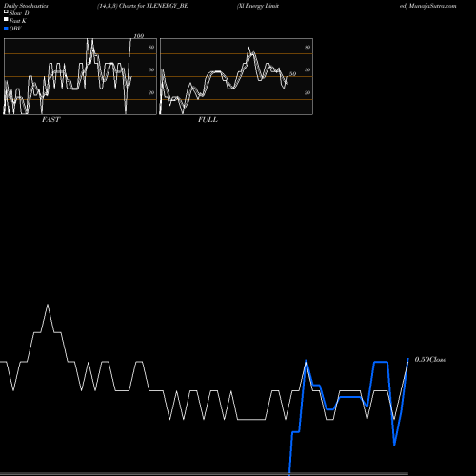This screenshot has height=476, width=476.
Task: Click the 'Slow D' legend text
Action: [19, 13]
